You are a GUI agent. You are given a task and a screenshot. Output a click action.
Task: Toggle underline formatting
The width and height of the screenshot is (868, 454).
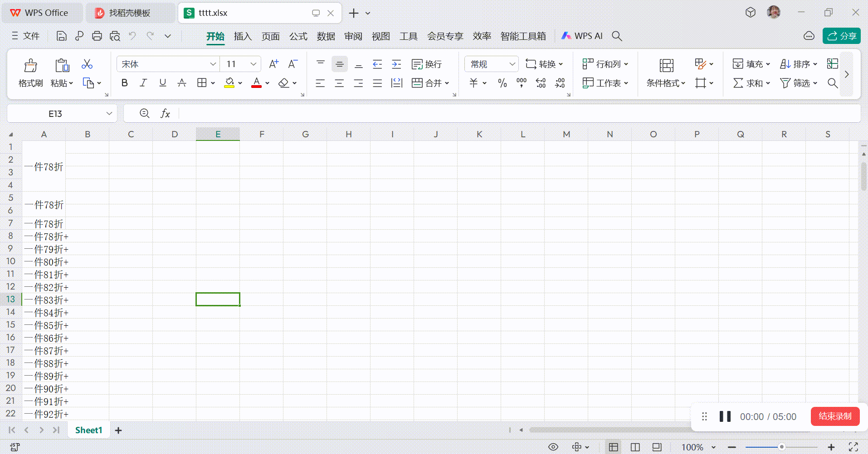pos(162,83)
